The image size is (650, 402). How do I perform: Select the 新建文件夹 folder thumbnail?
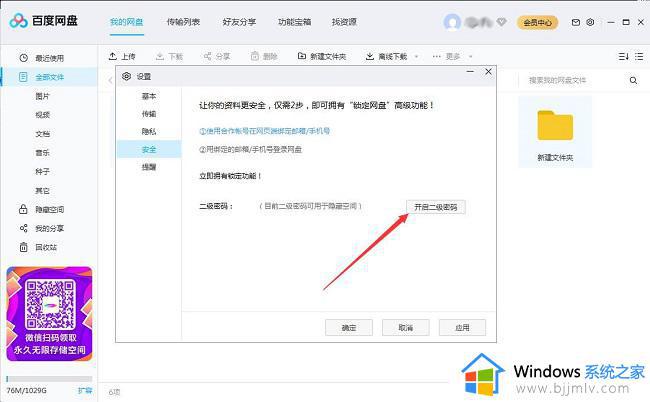click(x=555, y=132)
